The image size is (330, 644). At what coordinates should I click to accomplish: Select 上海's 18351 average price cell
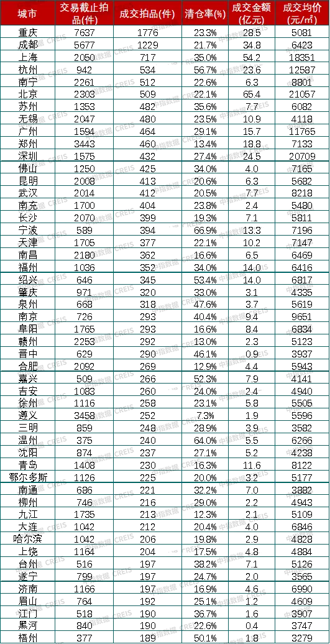303,55
